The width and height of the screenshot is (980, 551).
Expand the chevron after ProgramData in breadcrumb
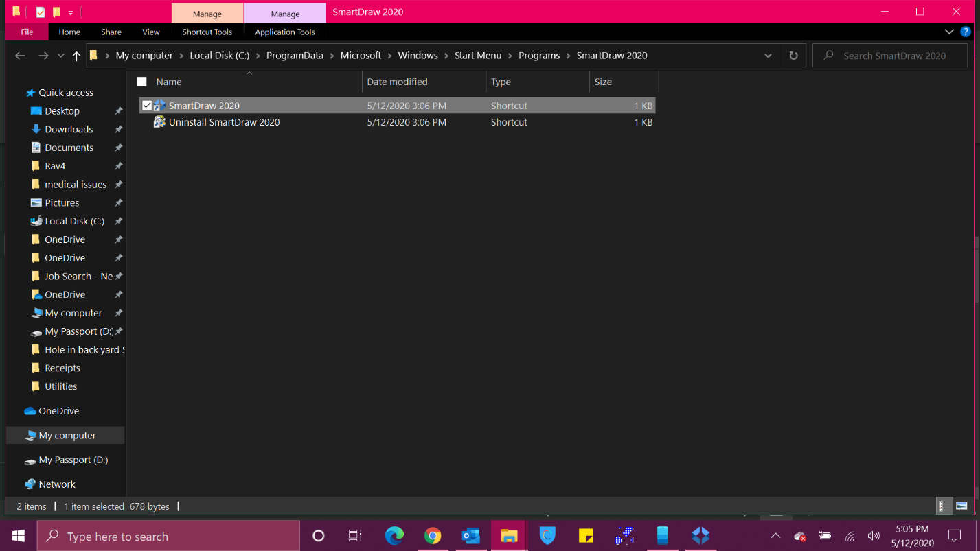pos(332,56)
